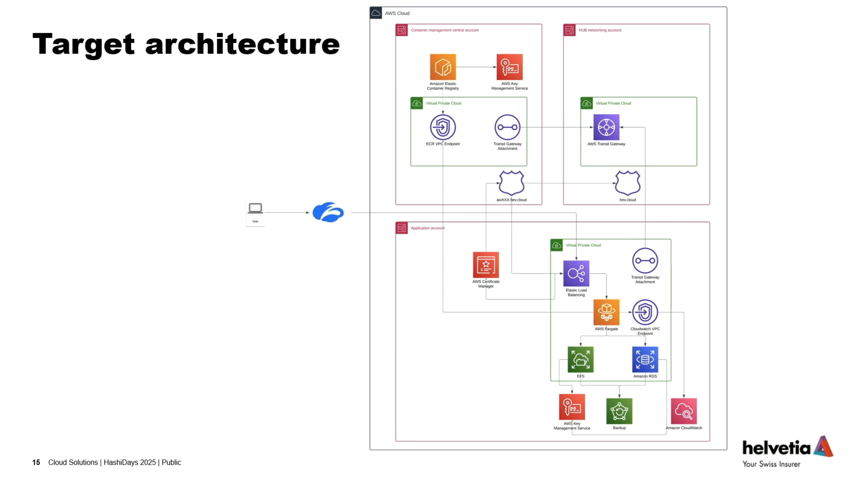
Task: Click the Virtual Private Cloud icon in Container management account
Action: tap(417, 103)
